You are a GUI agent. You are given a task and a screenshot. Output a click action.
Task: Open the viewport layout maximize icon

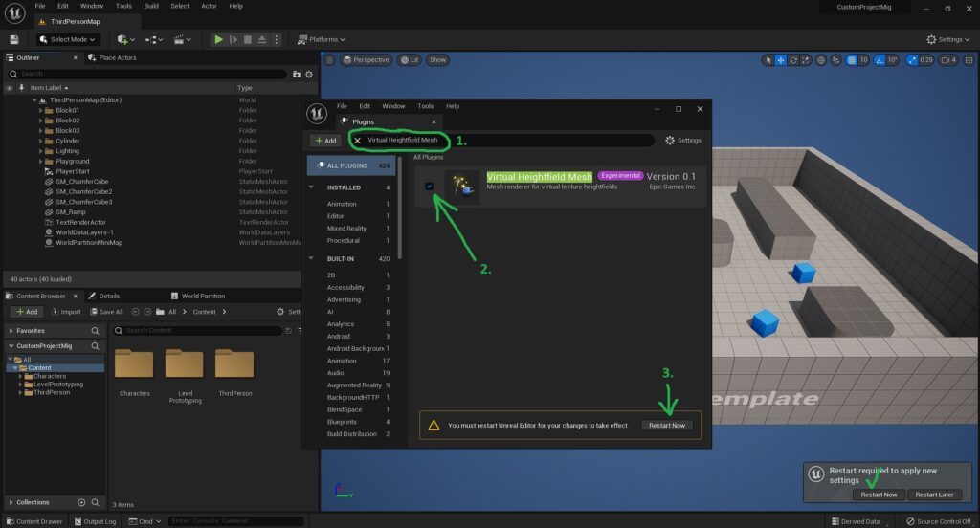[x=969, y=60]
